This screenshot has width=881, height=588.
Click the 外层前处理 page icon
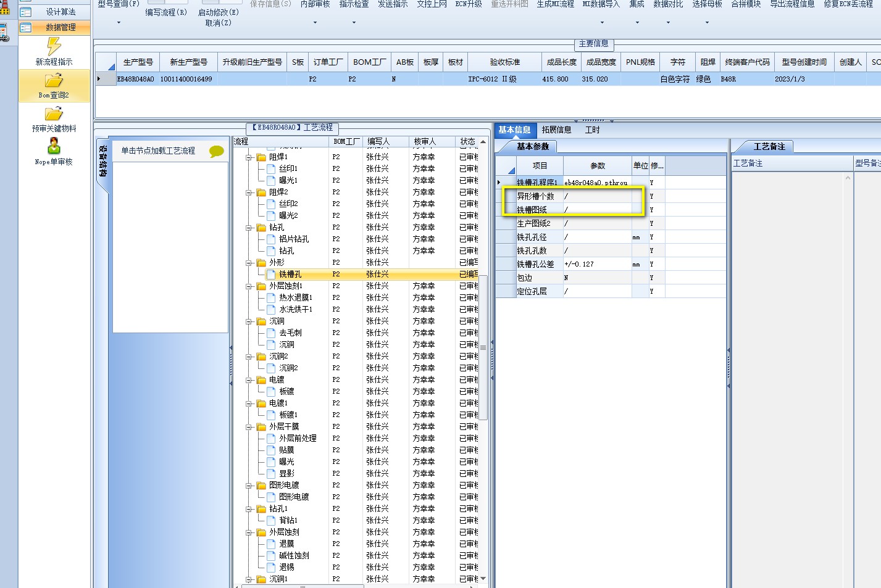click(x=271, y=438)
